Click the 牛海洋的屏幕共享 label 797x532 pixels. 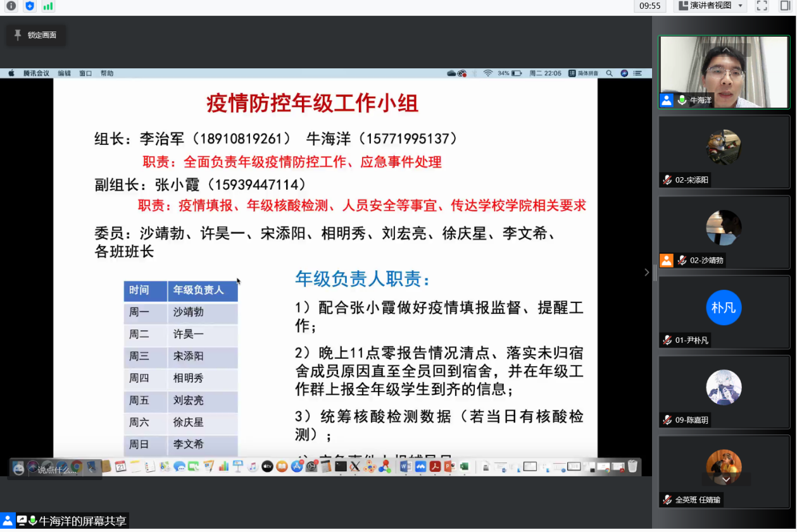click(x=82, y=521)
